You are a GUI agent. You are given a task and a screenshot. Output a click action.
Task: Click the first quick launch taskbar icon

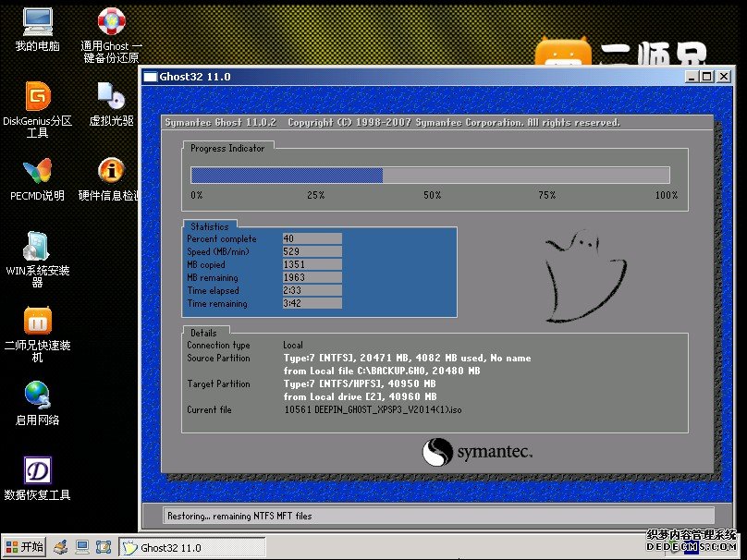pyautogui.click(x=60, y=547)
